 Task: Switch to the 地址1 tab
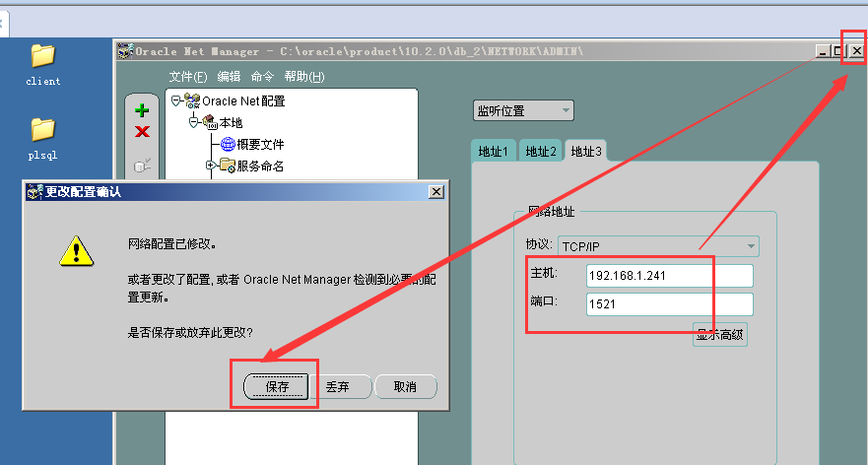tap(494, 151)
